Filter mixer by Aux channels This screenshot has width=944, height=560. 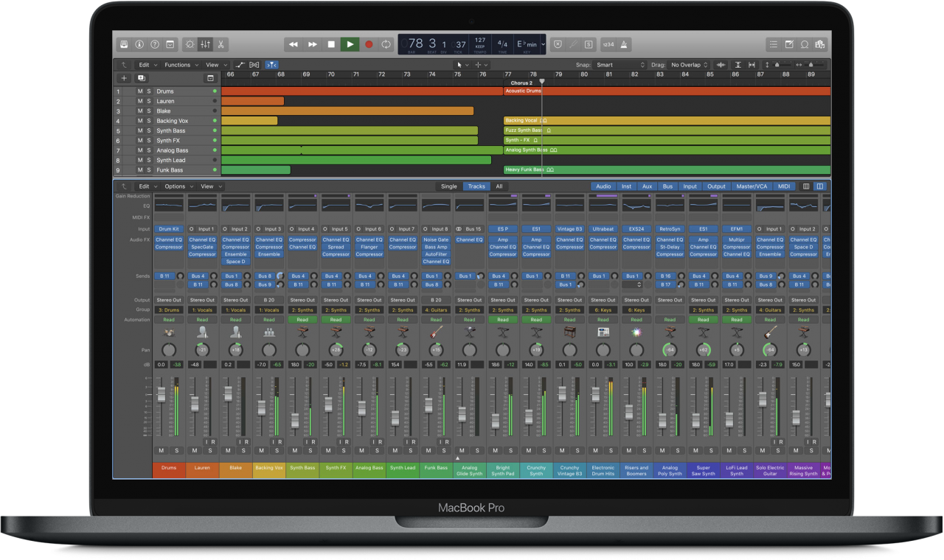[x=647, y=186]
